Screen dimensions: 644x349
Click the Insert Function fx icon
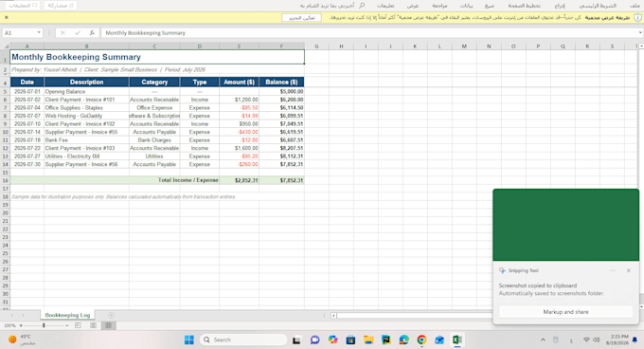point(92,33)
